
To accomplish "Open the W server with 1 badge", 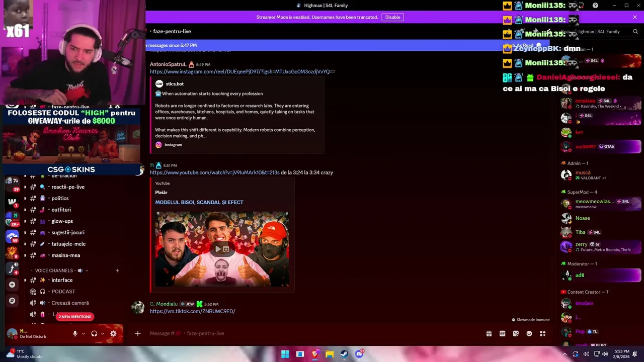I will [12, 202].
